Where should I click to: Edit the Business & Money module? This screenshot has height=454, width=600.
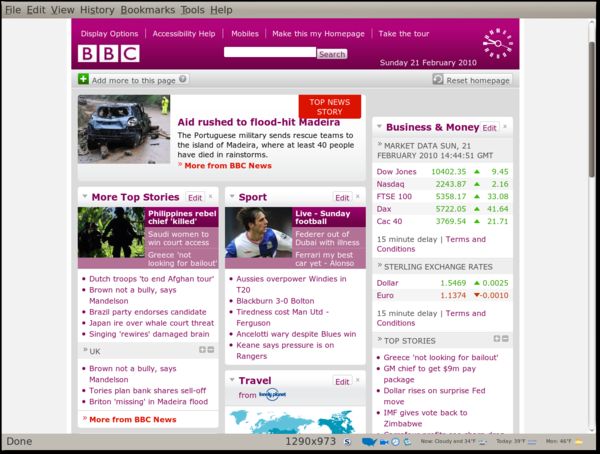489,128
